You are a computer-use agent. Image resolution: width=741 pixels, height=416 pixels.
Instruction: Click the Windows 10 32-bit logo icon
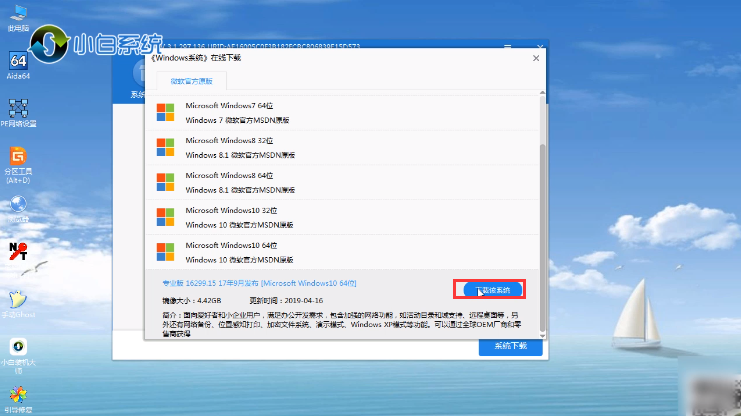(x=165, y=216)
